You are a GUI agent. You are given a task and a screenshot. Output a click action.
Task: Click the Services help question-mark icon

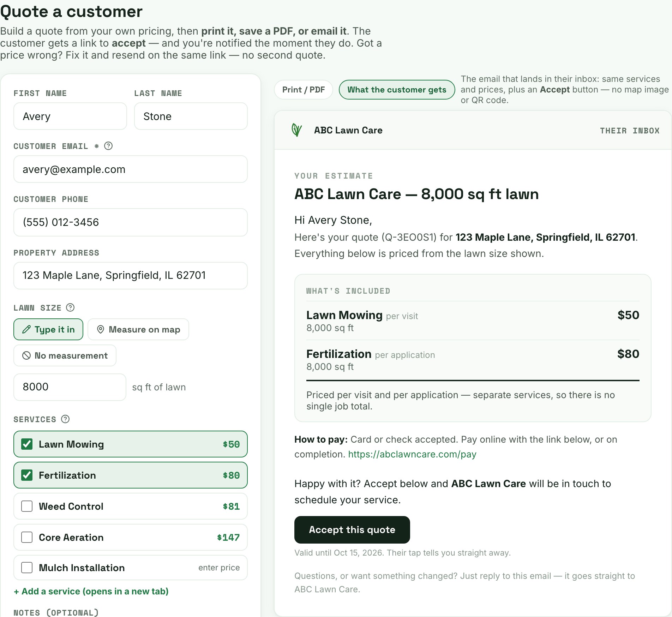click(x=65, y=419)
